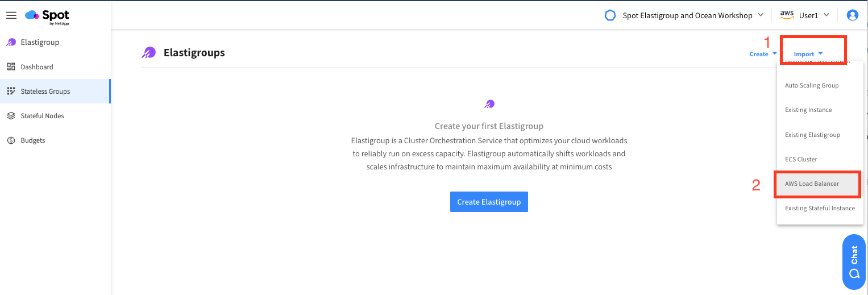Click the Budgets dollar icon
The image size is (868, 295).
pos(11,140)
